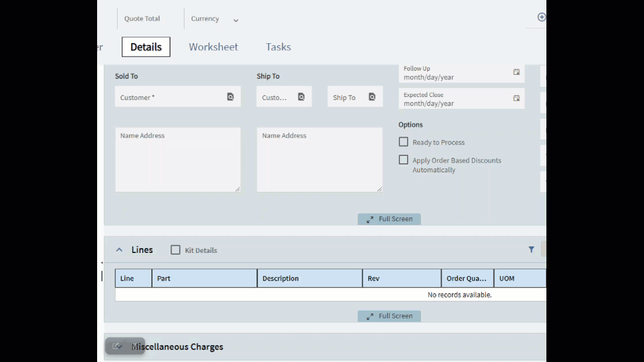Go to the Tasks tab
The width and height of the screenshot is (644, 362).
pos(278,47)
